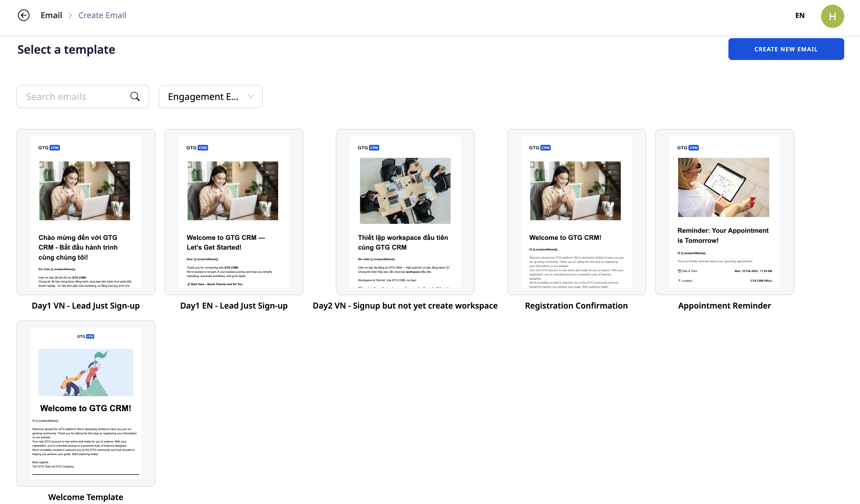Click GTG CRM logo in Day1 VN card

(49, 148)
